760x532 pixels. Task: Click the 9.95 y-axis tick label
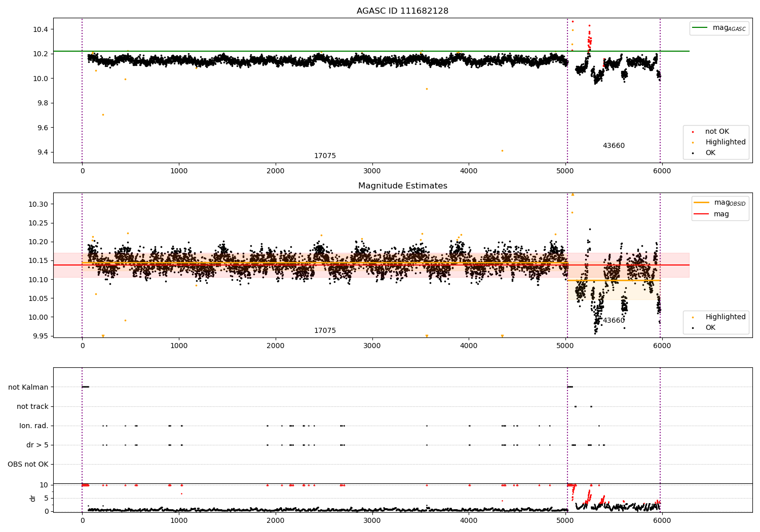41,336
